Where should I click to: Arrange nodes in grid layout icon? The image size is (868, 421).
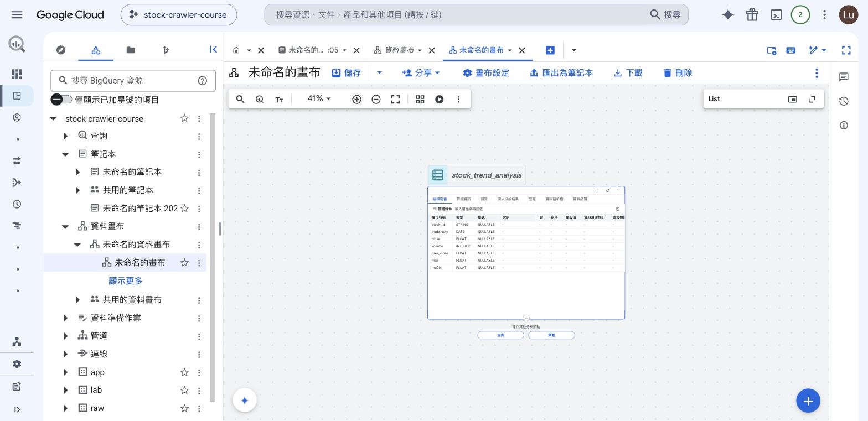[x=420, y=99]
